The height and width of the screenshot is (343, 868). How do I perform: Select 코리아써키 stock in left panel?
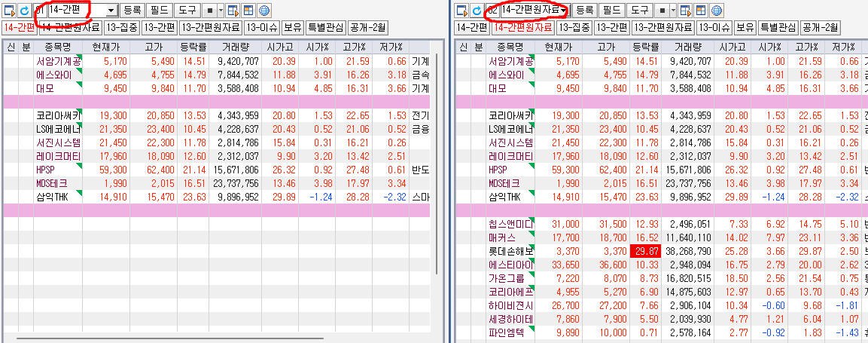(x=57, y=115)
